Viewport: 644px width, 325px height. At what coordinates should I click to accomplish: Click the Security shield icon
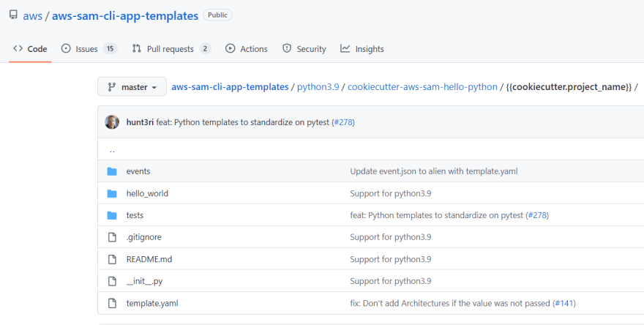click(287, 48)
